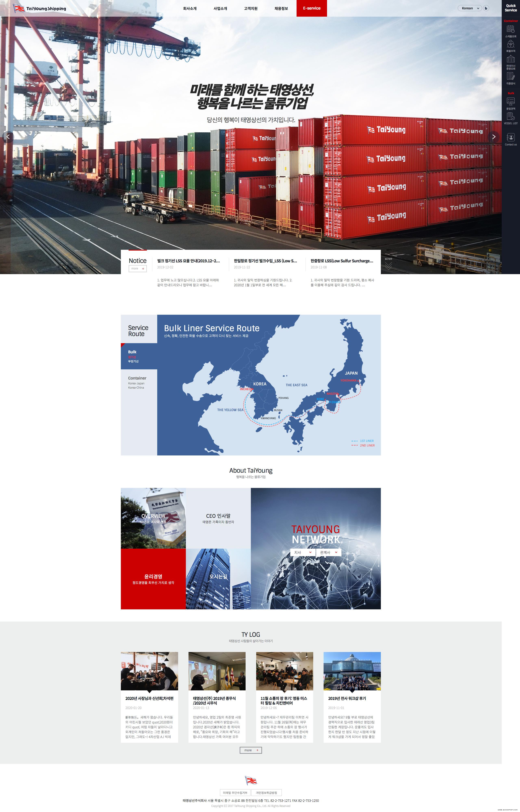
Task: Open 개인정보취급방침 footer link
Action: click(266, 793)
